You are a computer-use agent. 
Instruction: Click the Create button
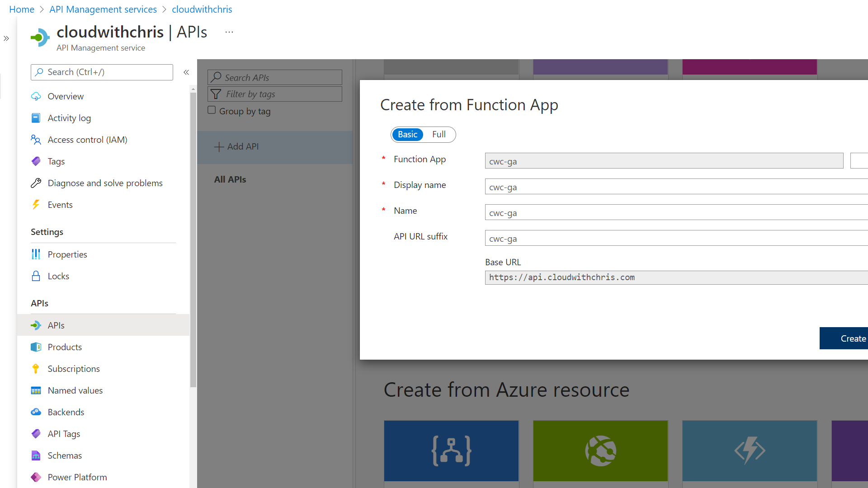tap(853, 338)
